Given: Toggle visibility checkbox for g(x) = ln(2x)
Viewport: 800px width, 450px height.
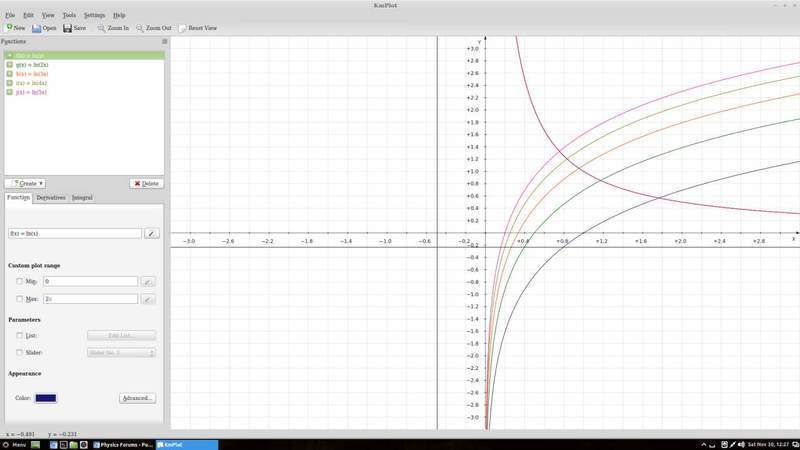Looking at the screenshot, I should [9, 64].
